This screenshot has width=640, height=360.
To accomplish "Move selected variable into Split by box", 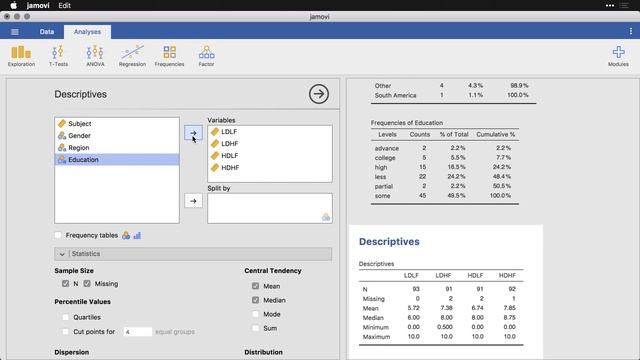I will pyautogui.click(x=193, y=201).
